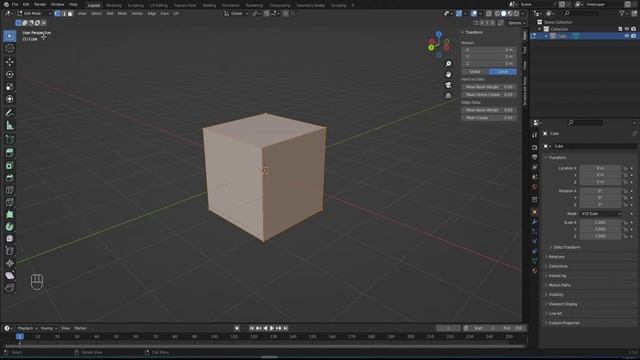Select the Smooth tool

click(9, 238)
